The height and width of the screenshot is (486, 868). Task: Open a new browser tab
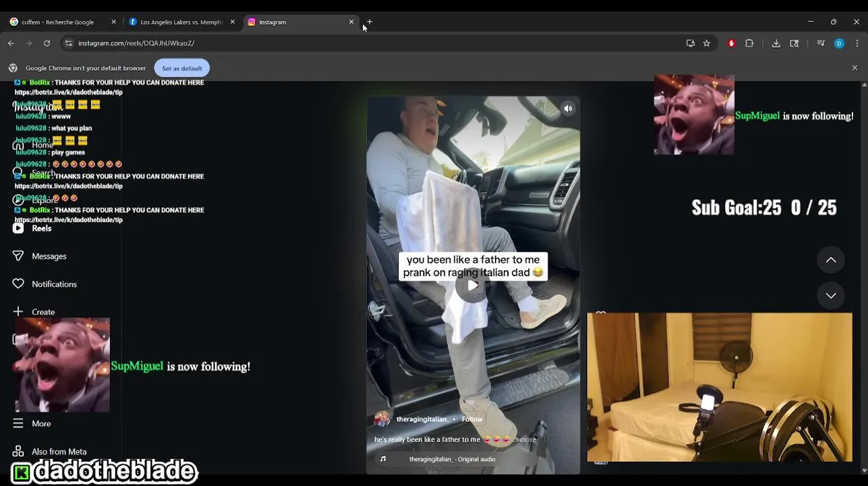click(x=370, y=22)
